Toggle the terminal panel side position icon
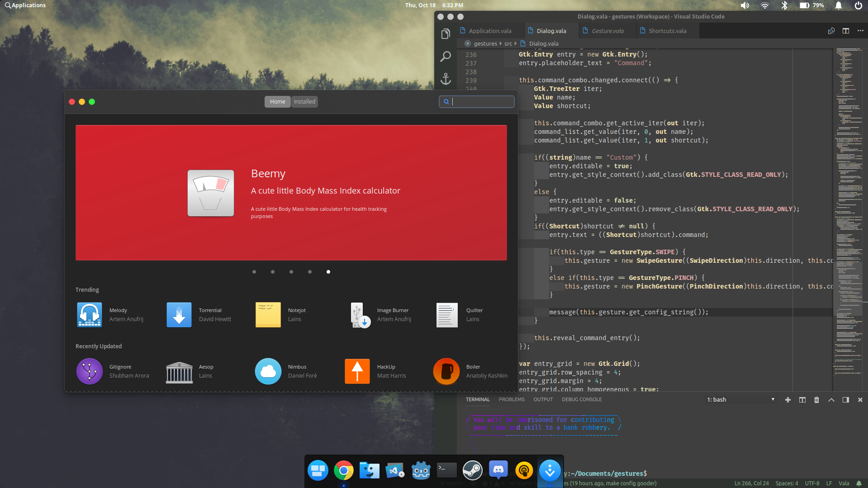Viewport: 868px width, 488px height. pos(845,400)
